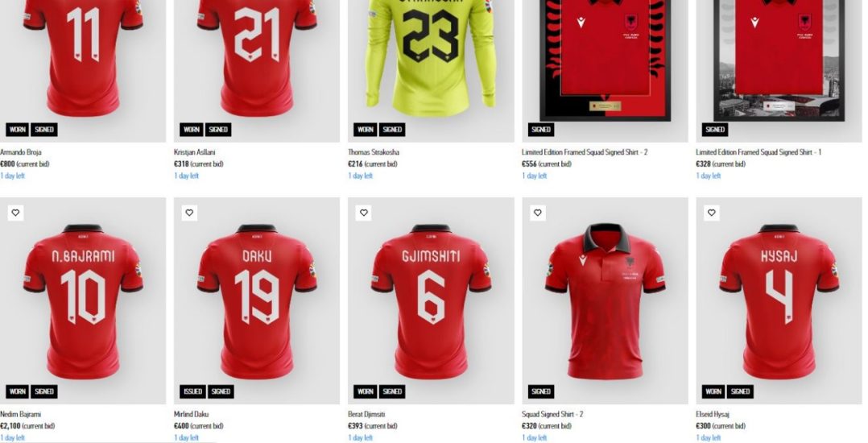Click heart icon on Daku 19 shirt
Viewport: 868px width, 443px height.
click(189, 213)
